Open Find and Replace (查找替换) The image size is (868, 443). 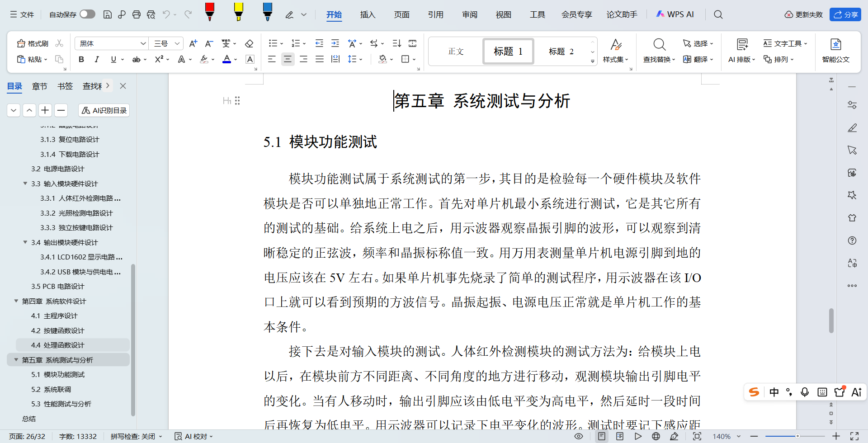[659, 51]
